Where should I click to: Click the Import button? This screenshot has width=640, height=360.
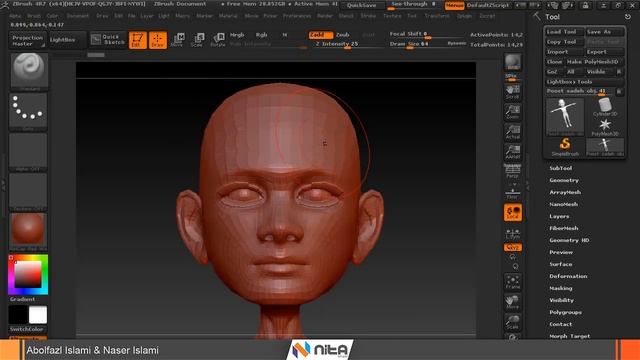[x=565, y=52]
